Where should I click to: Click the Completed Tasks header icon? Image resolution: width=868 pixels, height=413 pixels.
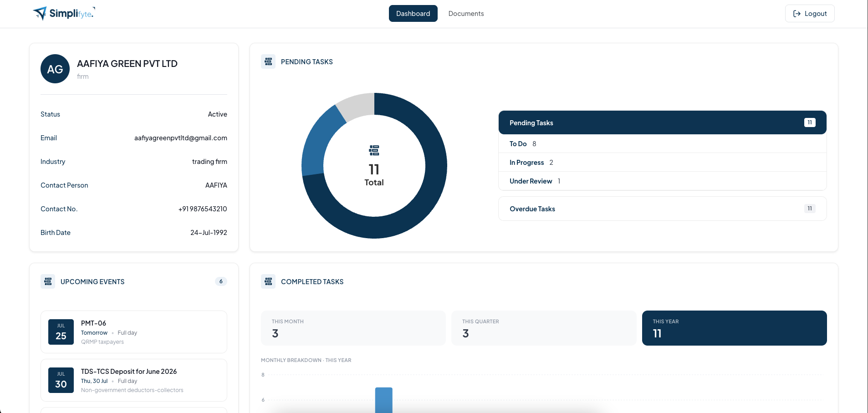point(268,281)
